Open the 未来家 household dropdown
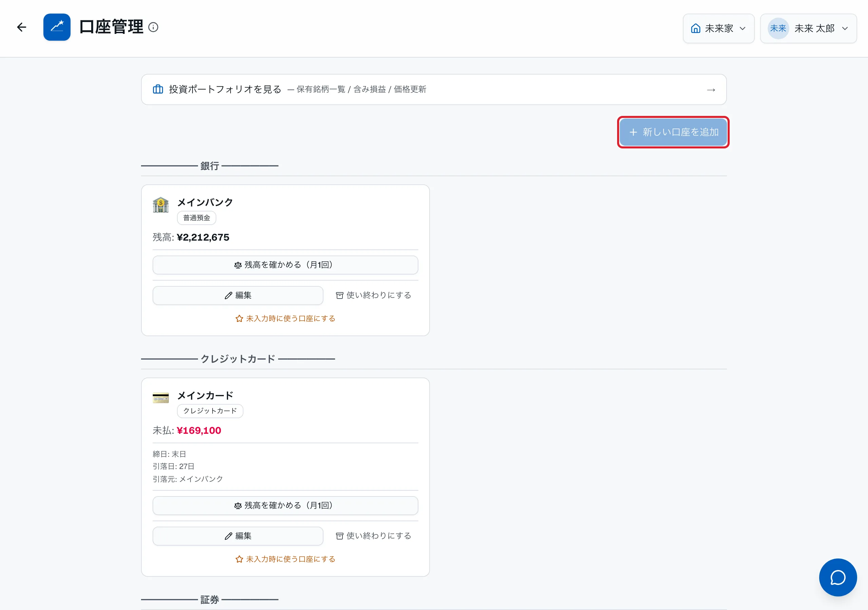Viewport: 868px width, 610px height. pos(718,28)
